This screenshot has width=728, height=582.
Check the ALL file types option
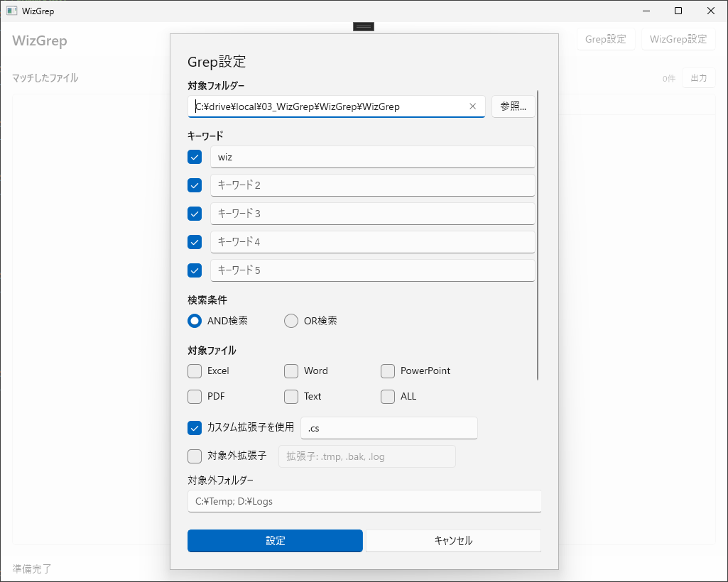[388, 396]
